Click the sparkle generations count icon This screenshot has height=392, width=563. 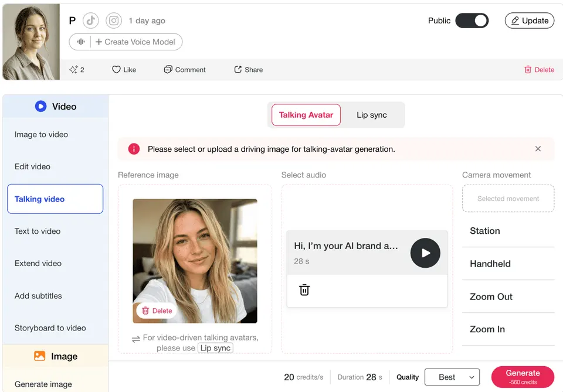(x=73, y=70)
